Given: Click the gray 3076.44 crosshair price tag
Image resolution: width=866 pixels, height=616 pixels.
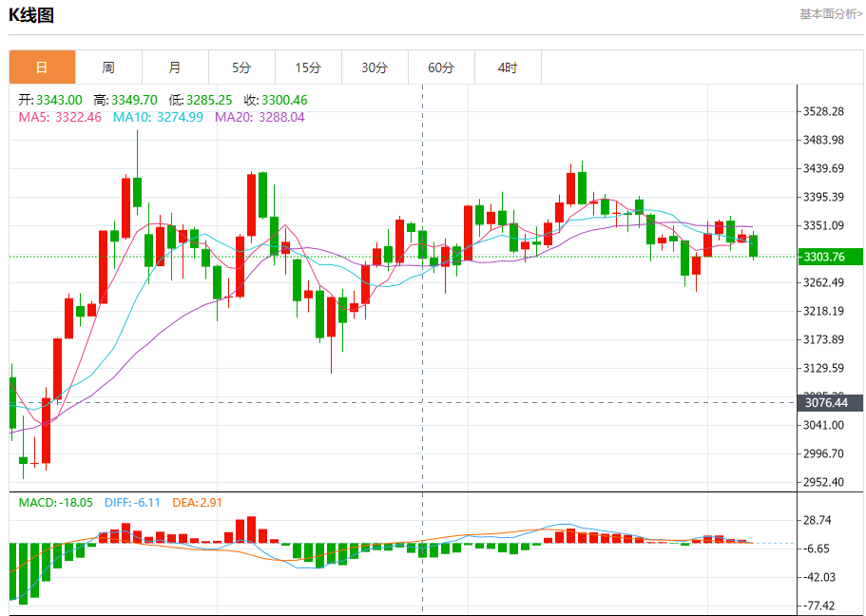Looking at the screenshot, I should coord(825,402).
